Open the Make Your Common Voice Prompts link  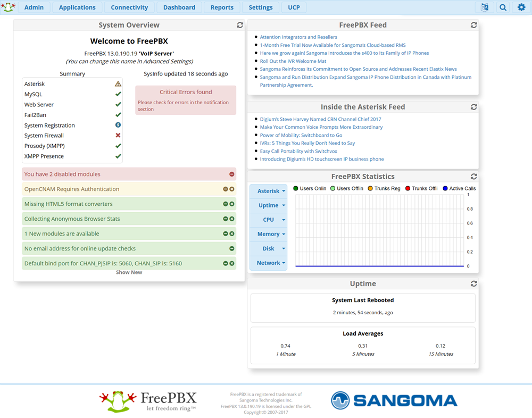pyautogui.click(x=321, y=127)
